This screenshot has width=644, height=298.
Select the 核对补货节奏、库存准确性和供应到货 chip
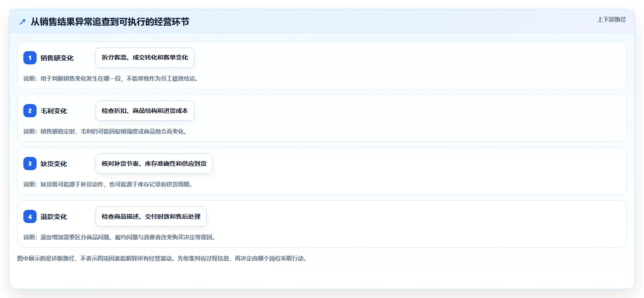(154, 164)
